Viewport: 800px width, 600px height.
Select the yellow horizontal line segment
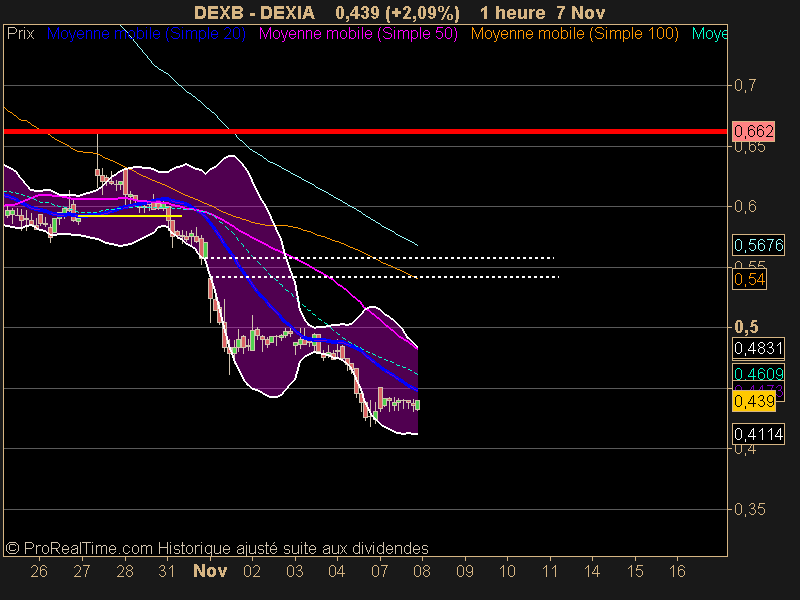[130, 216]
